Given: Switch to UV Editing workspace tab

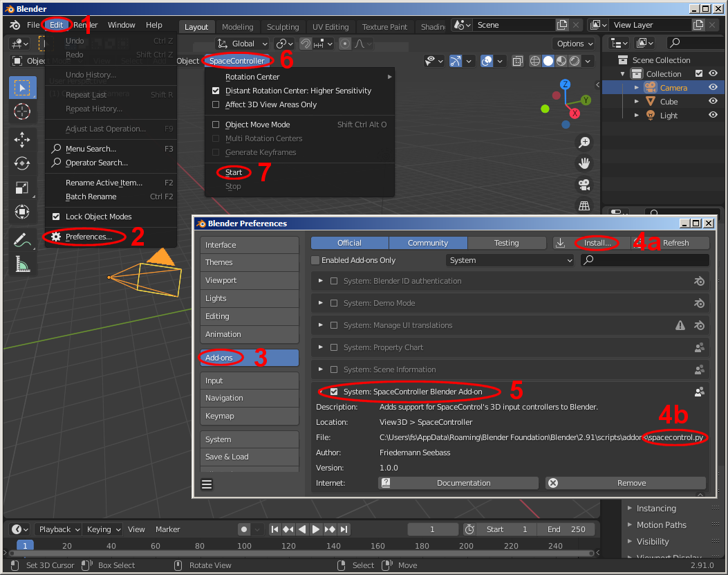Looking at the screenshot, I should [x=330, y=27].
